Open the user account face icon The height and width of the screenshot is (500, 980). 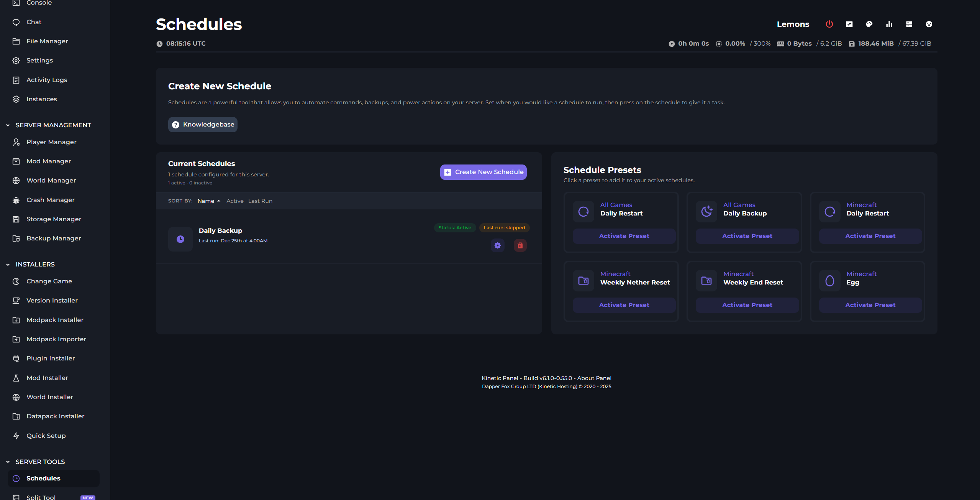click(x=929, y=24)
